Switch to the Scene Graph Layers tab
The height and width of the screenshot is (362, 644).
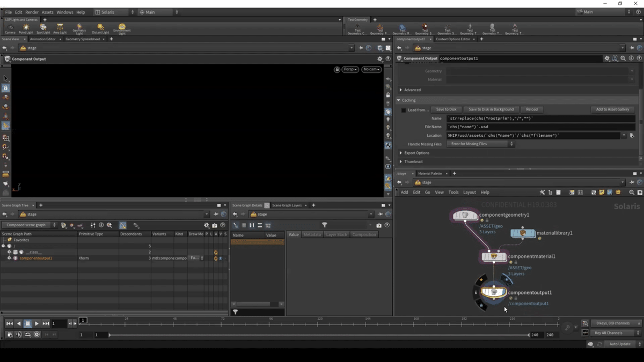(x=287, y=205)
